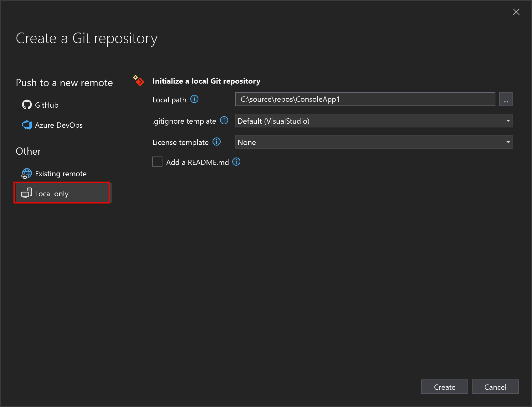Select GitHub from the remote options list
This screenshot has width=532, height=407.
(x=46, y=105)
